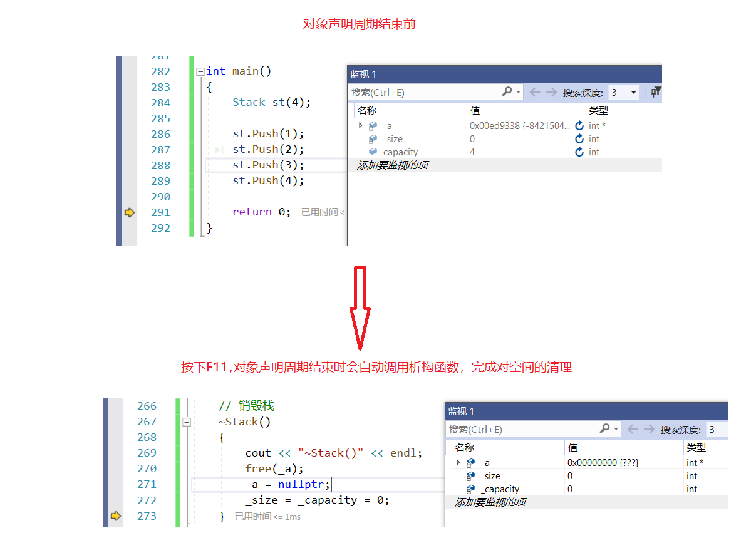
Task: Sort by 类型 column in main() watch window
Action: click(624, 111)
